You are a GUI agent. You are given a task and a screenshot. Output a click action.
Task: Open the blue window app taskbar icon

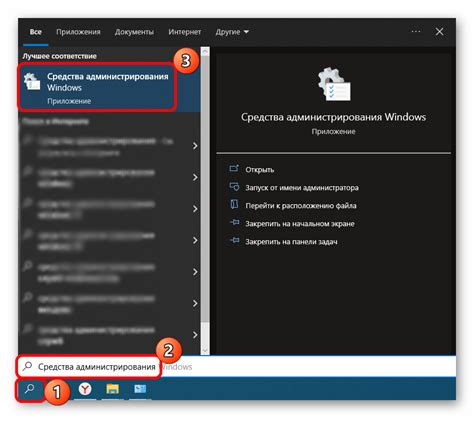point(140,389)
